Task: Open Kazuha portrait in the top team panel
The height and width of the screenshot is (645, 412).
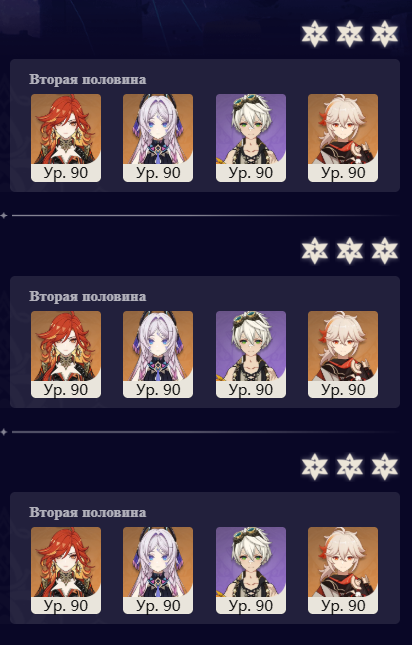Action: [x=343, y=138]
